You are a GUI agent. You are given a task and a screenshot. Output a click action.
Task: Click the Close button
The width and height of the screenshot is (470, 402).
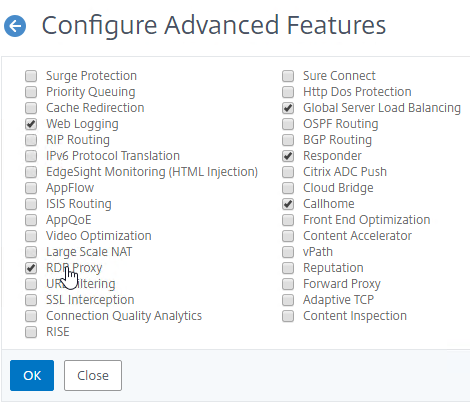click(93, 375)
